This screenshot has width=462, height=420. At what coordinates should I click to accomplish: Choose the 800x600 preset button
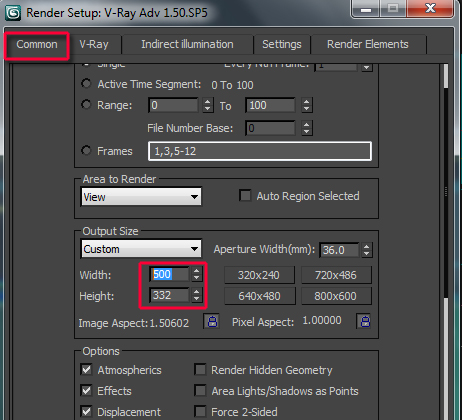pyautogui.click(x=336, y=296)
